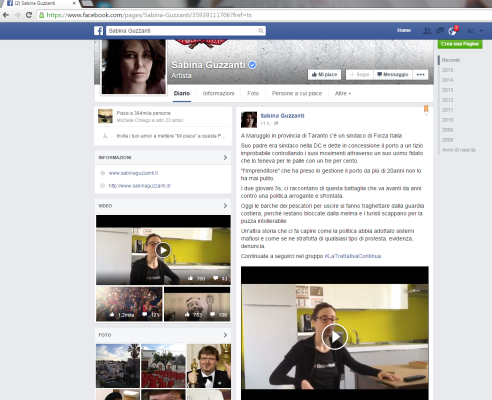Click the Facebook logo icon
The width and height of the screenshot is (492, 400).
tap(98, 31)
